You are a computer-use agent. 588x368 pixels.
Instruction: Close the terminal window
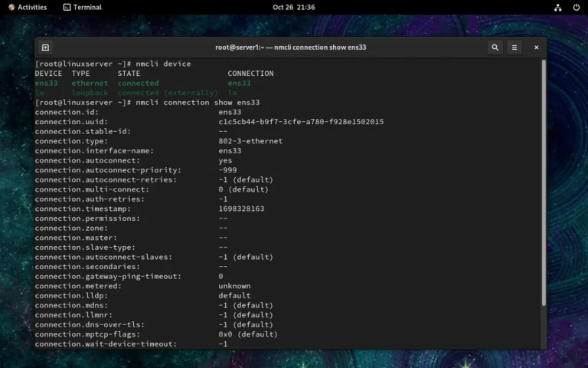[x=536, y=48]
